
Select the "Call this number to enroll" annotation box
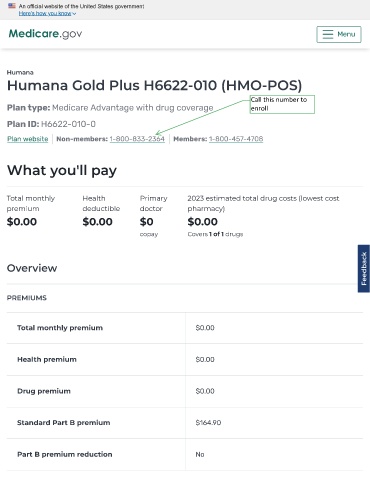coord(282,104)
